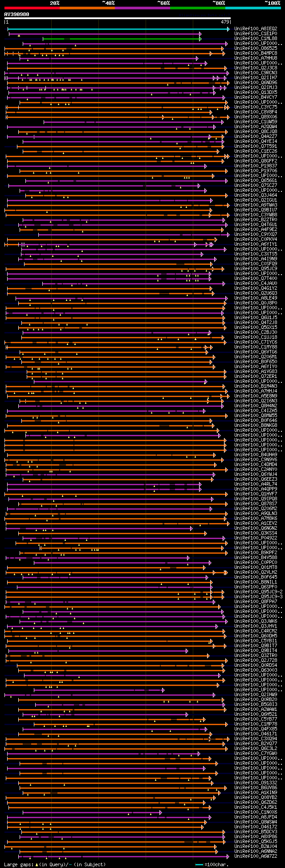The image size is (285, 868).
Task: Select the UniRef100_Q3JWK6 label
Action: click(256, 621)
